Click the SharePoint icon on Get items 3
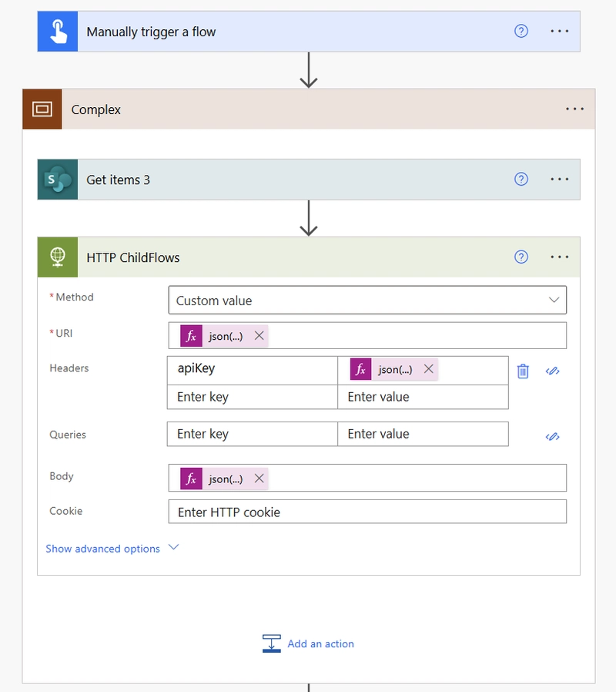 click(58, 180)
